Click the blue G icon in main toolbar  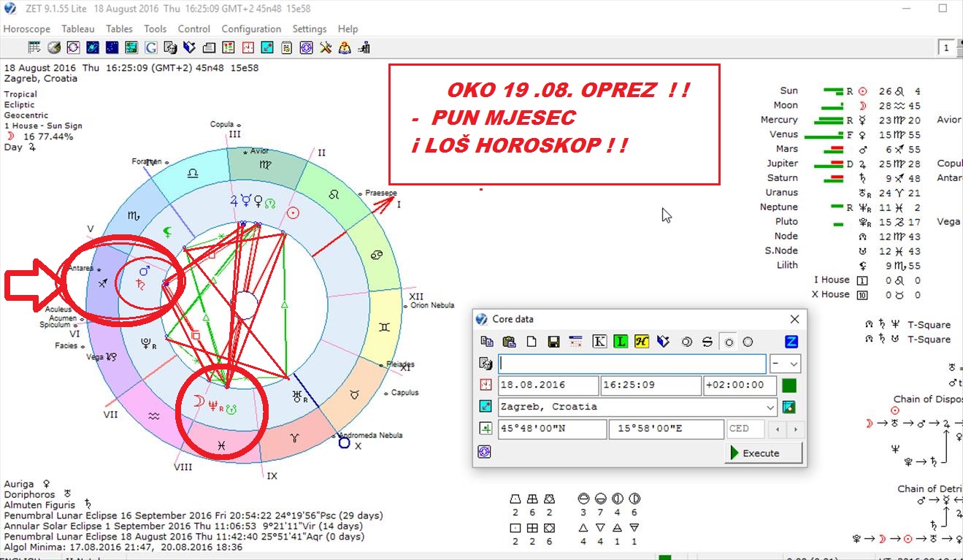coord(151,48)
